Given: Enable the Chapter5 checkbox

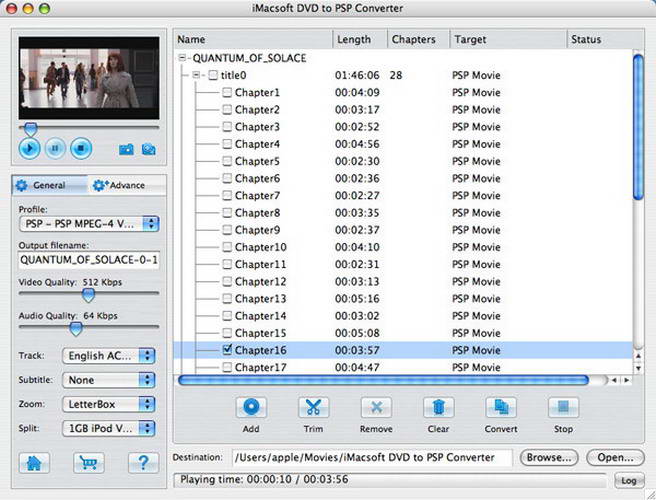Looking at the screenshot, I should (227, 161).
